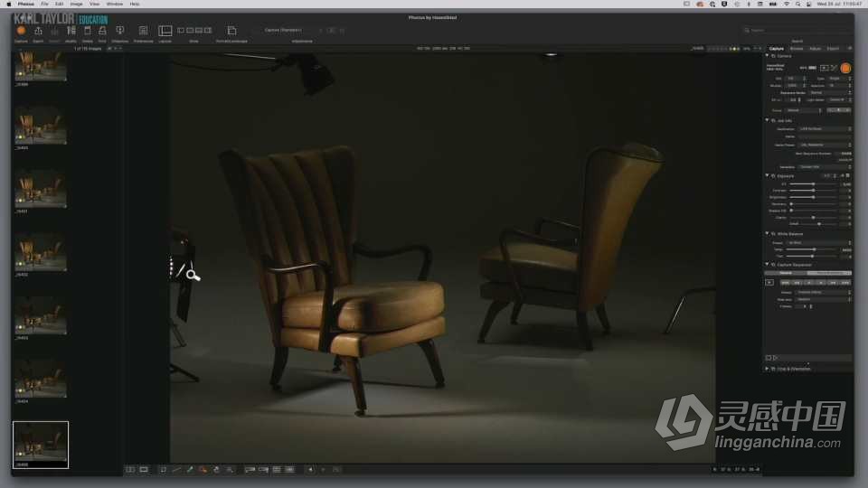This screenshot has height=488, width=868.
Task: Open the Capture (Standard) adjustments dropdown
Action: point(288,31)
